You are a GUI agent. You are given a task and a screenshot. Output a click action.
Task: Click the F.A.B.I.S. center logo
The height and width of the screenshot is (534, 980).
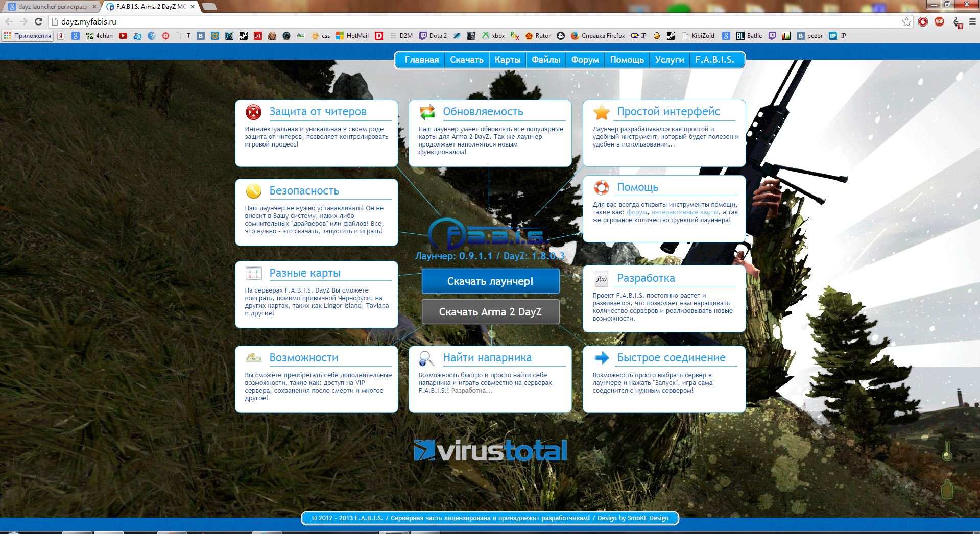488,234
